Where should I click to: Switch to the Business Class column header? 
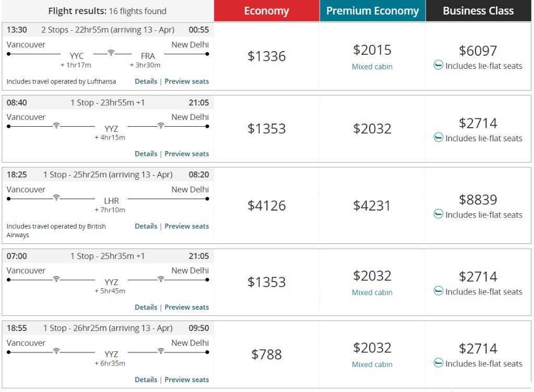[x=478, y=11]
